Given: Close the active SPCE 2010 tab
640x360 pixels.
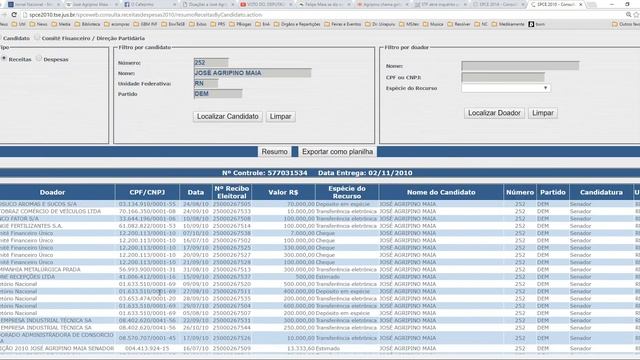Looking at the screenshot, I should pos(580,4).
